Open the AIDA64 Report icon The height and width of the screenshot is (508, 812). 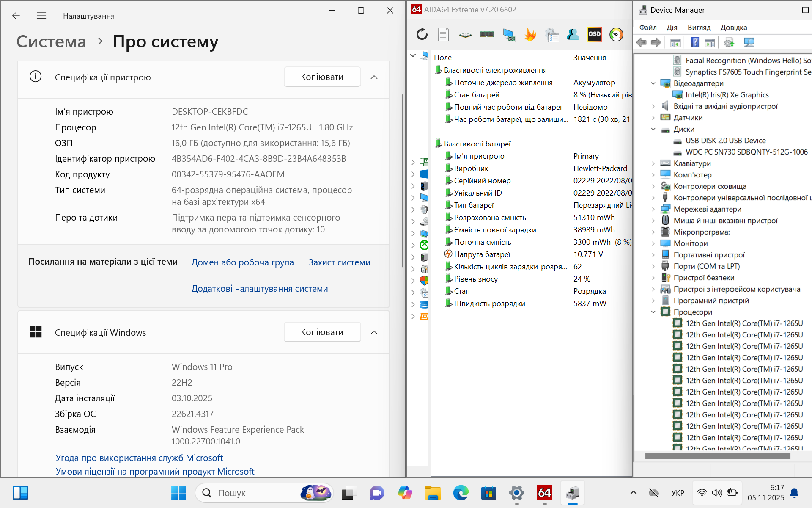pos(443,34)
